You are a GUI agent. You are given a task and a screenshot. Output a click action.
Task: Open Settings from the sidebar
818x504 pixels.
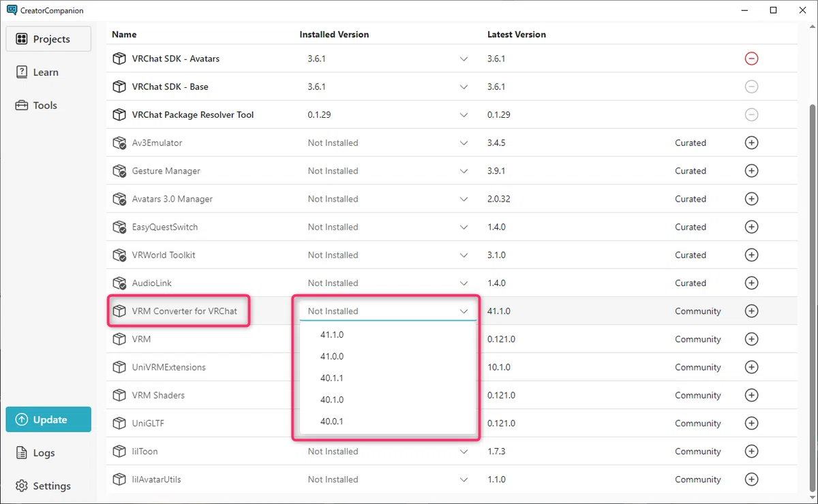(x=48, y=486)
